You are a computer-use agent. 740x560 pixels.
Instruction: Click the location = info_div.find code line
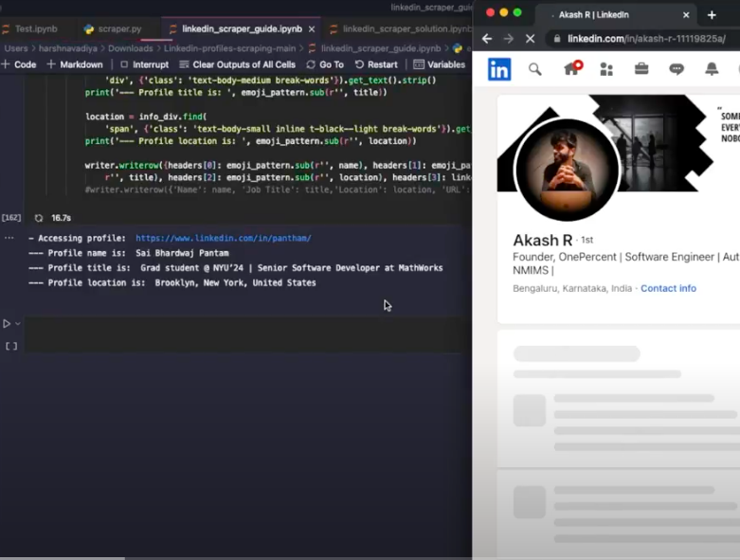click(146, 117)
